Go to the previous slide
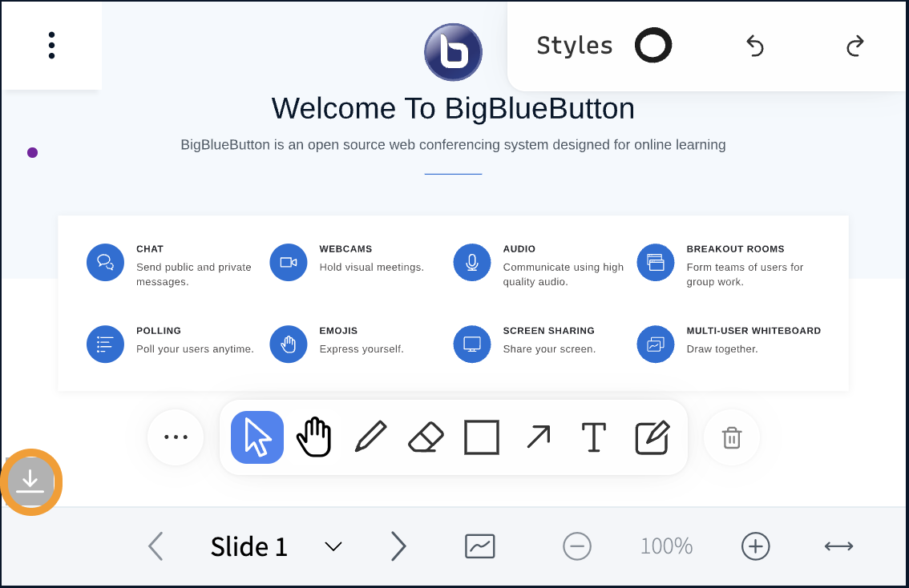The image size is (909, 588). click(156, 546)
